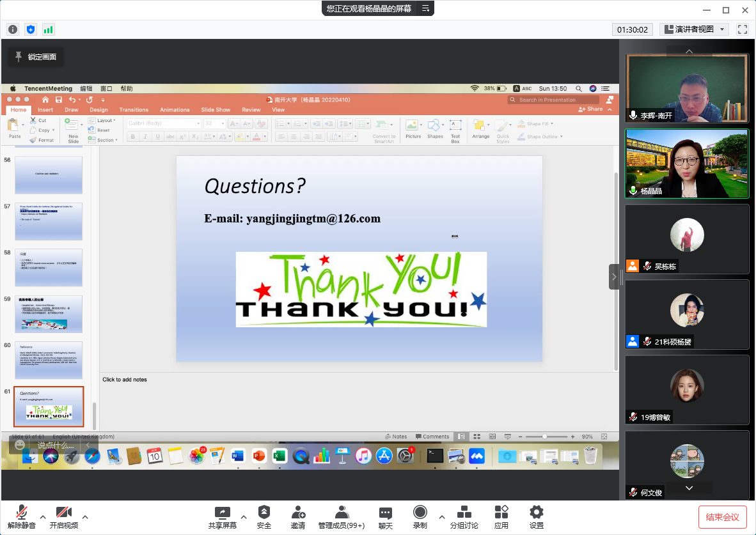Open the screen-share menu beside viewing banner
Viewport: 756px width, 535px height.
[425, 8]
